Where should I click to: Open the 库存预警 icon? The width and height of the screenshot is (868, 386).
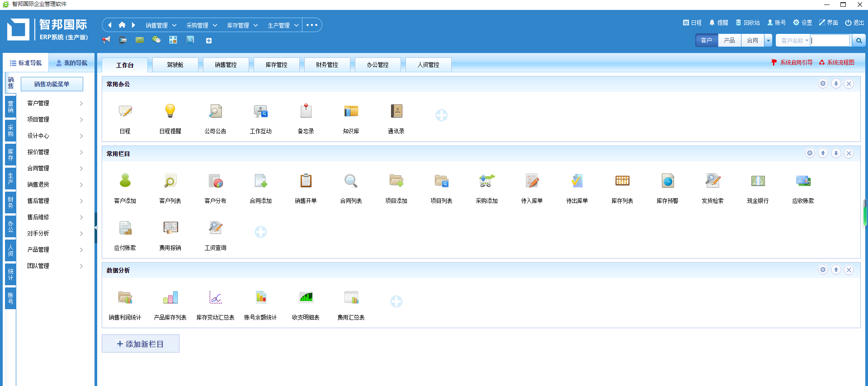667,181
